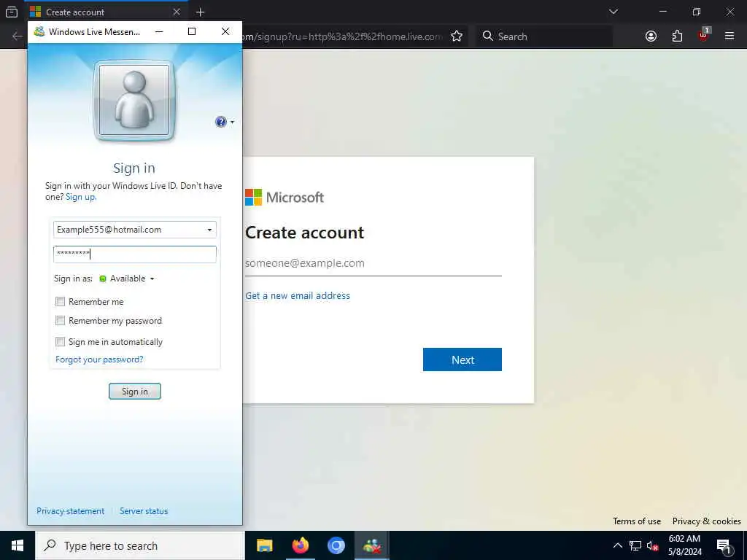Minimize the Windows Live Messenger window
This screenshot has height=560, width=747.
pos(159,31)
